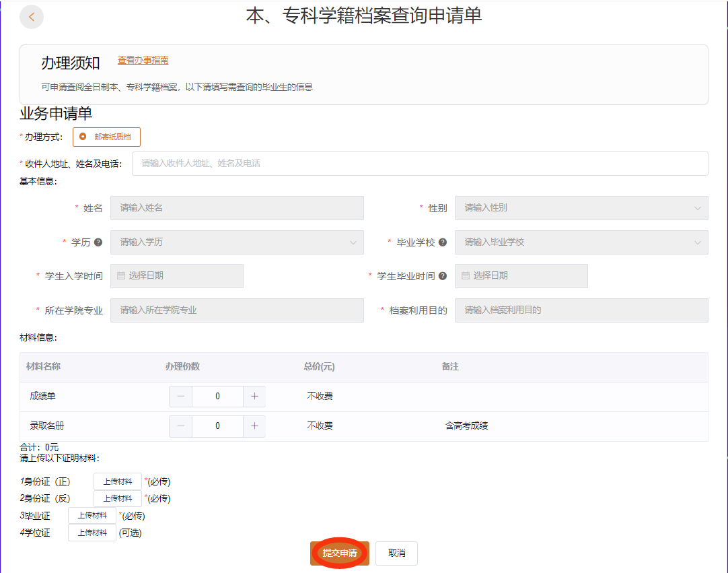
Task: Click the 提交申请 button
Action: click(340, 553)
